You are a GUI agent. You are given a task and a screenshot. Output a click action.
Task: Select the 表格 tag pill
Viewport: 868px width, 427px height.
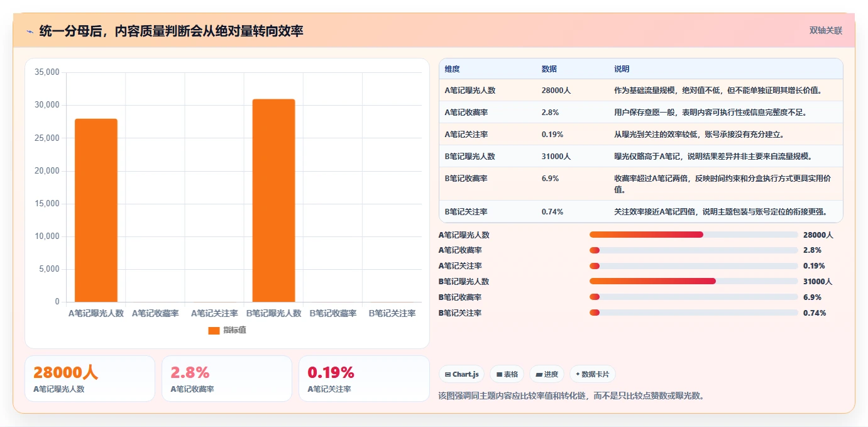507,374
